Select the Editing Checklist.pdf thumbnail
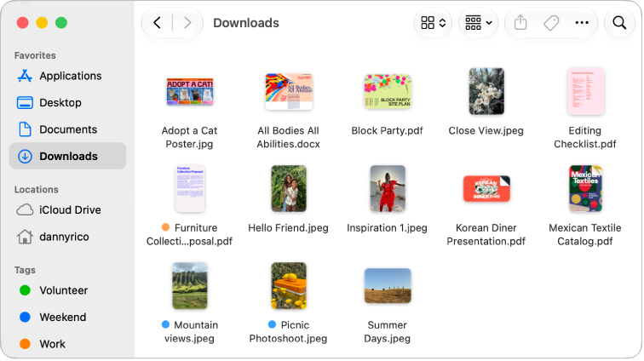Screen dimensions: 644x361 click(x=586, y=91)
